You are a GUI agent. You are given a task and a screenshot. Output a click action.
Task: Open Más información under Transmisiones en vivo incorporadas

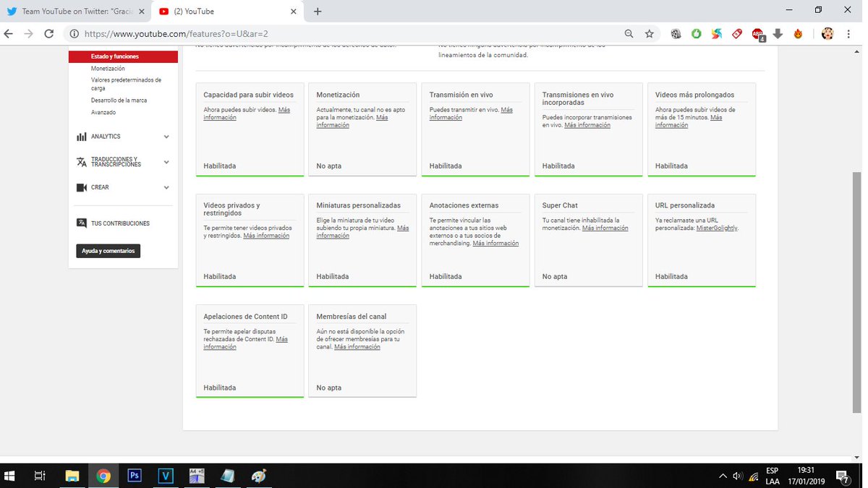[587, 125]
